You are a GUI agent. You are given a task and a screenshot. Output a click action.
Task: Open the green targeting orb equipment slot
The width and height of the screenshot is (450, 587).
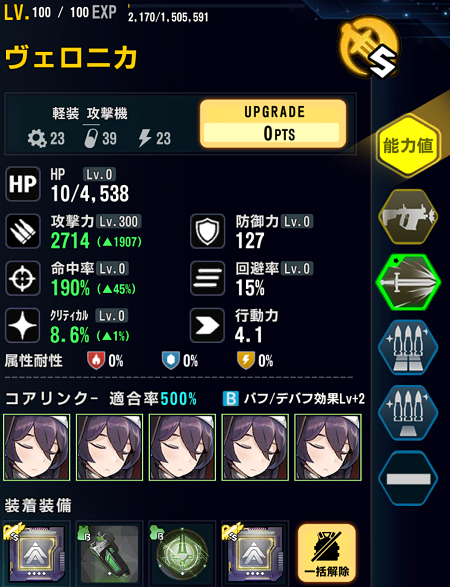182,553
